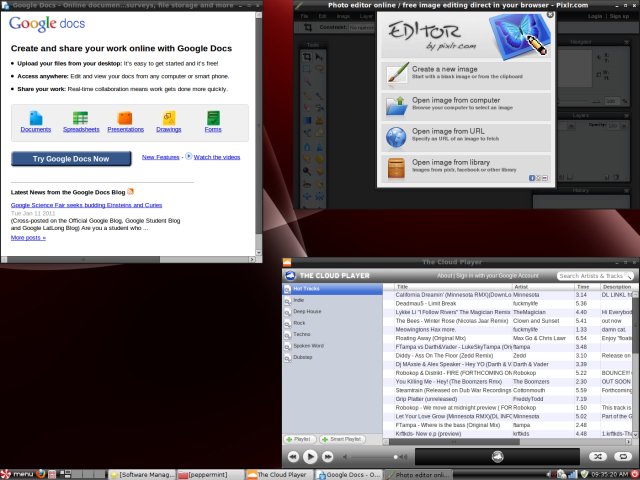Image resolution: width=640 pixels, height=480 pixels.
Task: Click the paintbrush icon for Create a new image
Action: click(397, 74)
